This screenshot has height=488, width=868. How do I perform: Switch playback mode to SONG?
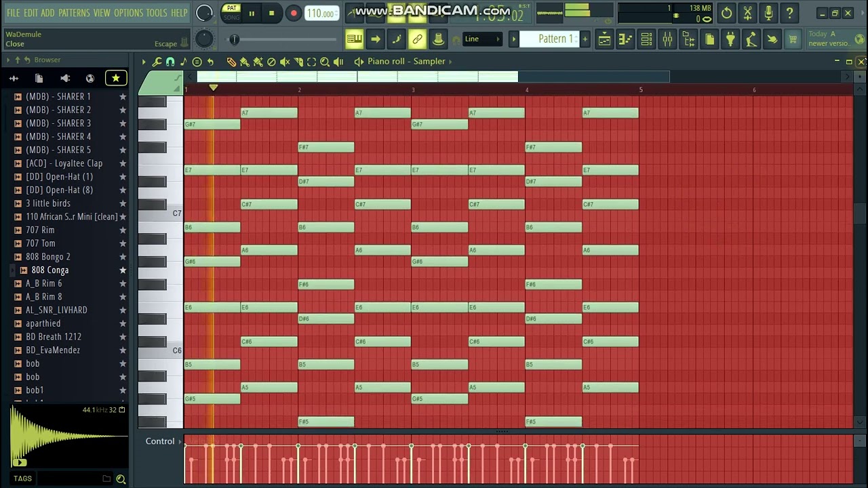232,17
